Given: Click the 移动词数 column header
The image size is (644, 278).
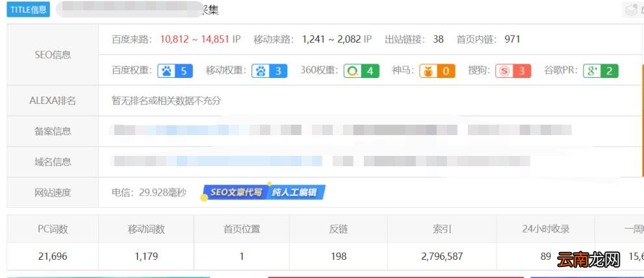Looking at the screenshot, I should (x=146, y=229).
